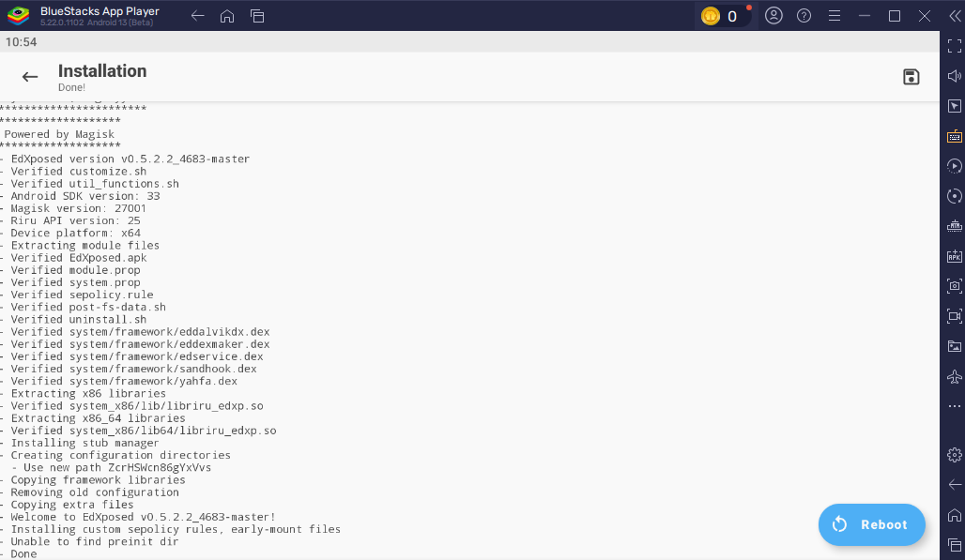Select the "Verified util_functions.sh" log line
Image resolution: width=965 pixels, height=560 pixels.
click(x=90, y=183)
